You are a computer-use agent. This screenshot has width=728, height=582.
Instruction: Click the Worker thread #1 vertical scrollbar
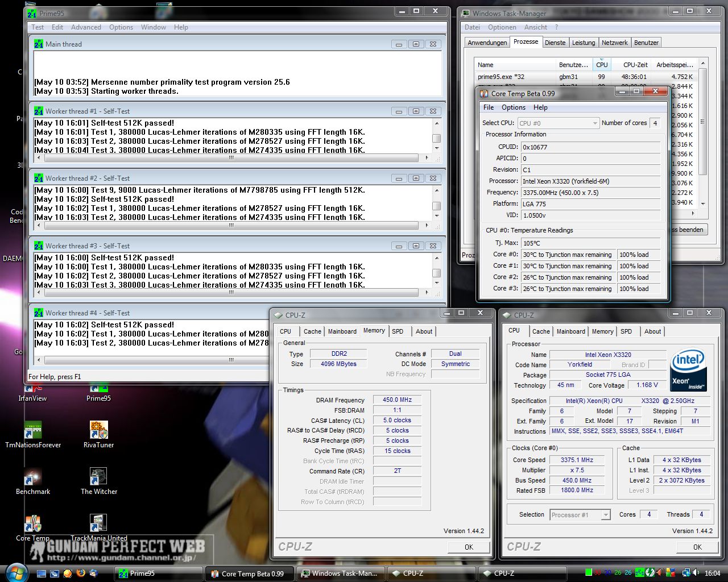pyautogui.click(x=437, y=135)
